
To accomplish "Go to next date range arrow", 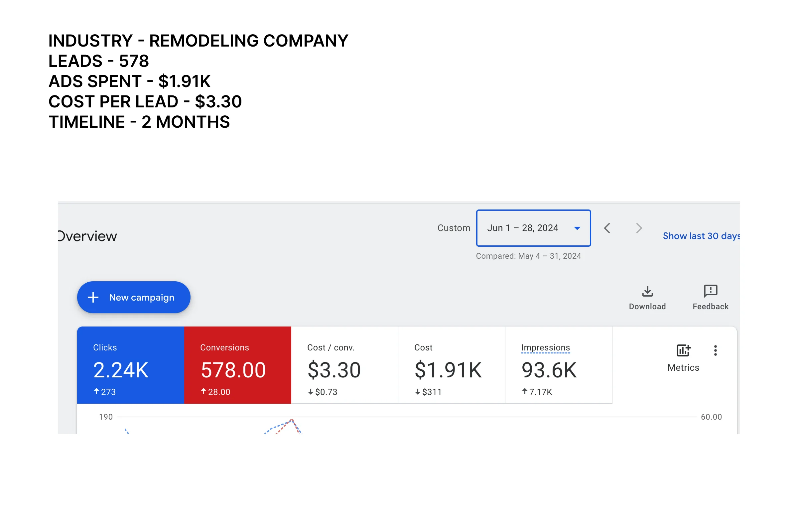I will (x=639, y=228).
